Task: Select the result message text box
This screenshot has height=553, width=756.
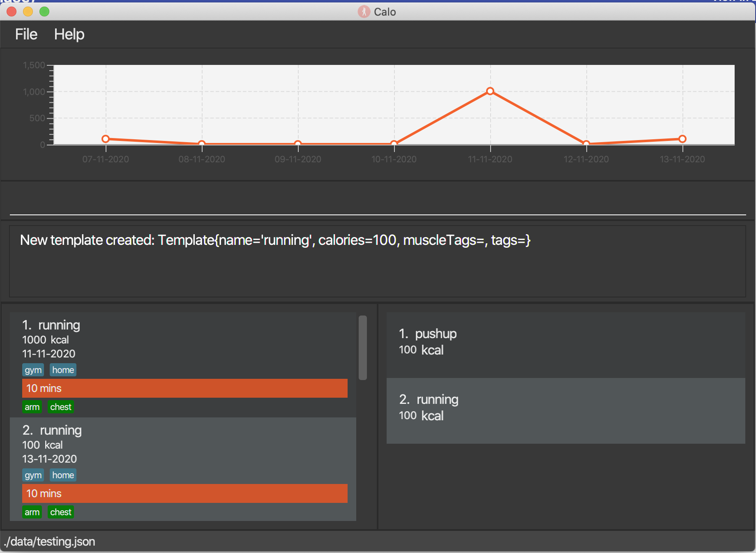Action: click(378, 261)
